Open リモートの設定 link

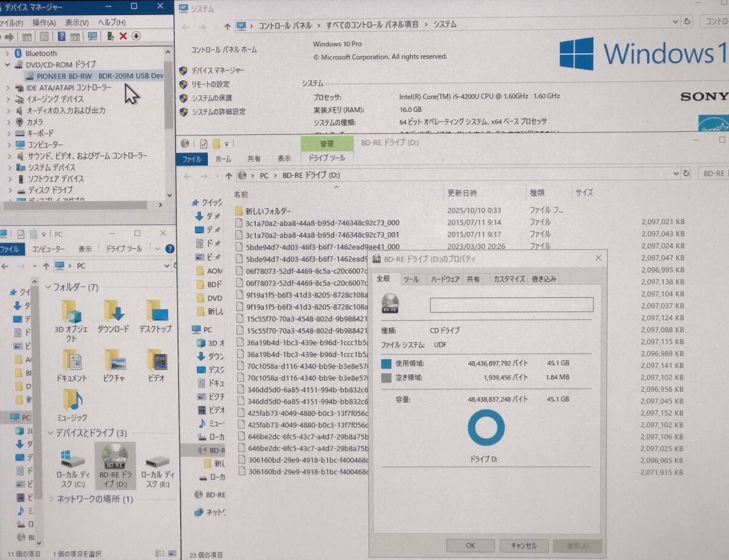tap(210, 84)
